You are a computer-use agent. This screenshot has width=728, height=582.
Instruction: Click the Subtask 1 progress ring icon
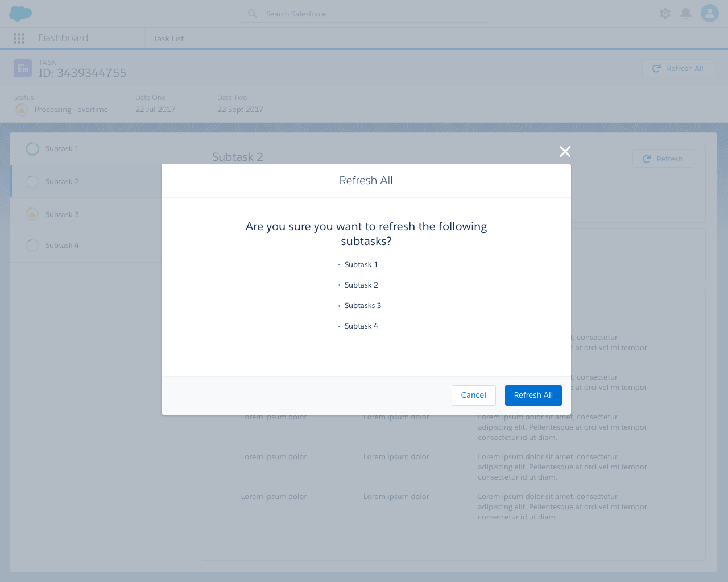click(32, 149)
